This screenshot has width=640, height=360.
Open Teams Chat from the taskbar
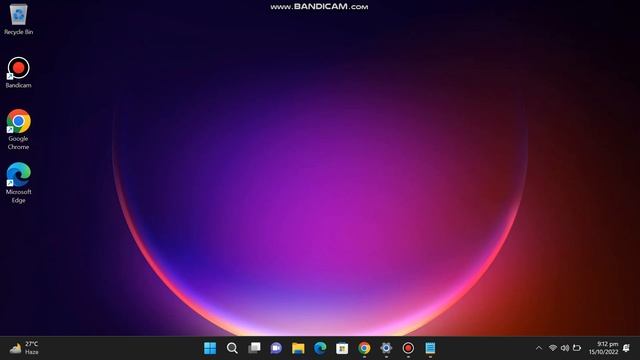coord(276,348)
